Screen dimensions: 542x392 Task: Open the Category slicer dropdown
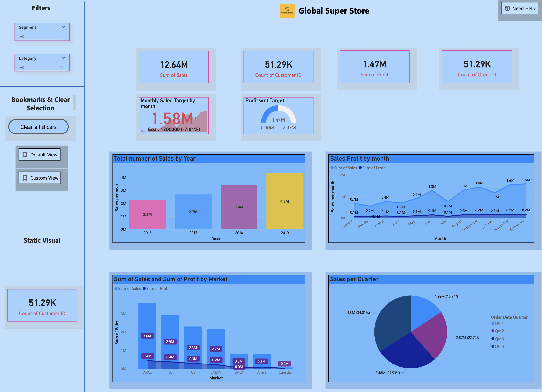click(x=64, y=58)
